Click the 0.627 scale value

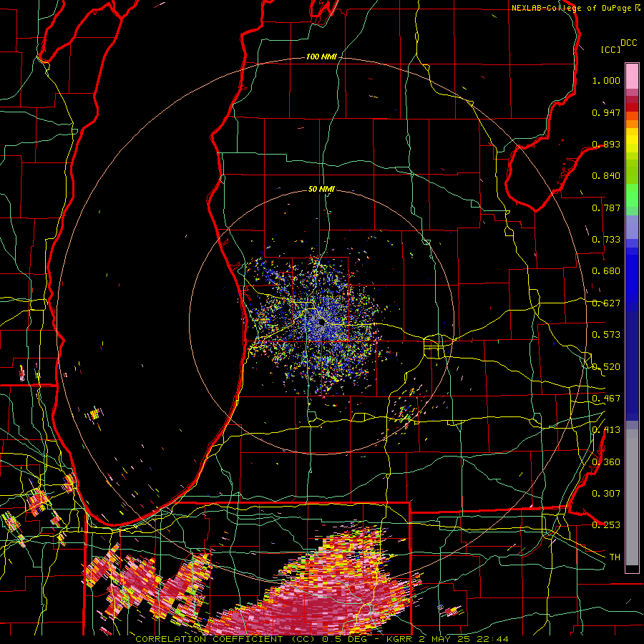click(606, 303)
